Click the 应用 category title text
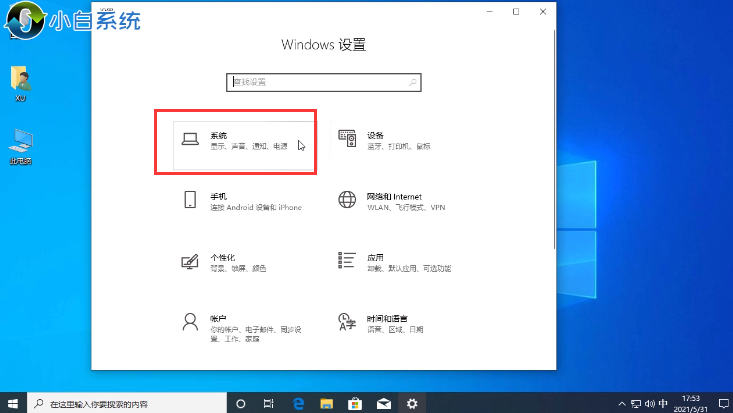The width and height of the screenshot is (733, 413). [375, 258]
